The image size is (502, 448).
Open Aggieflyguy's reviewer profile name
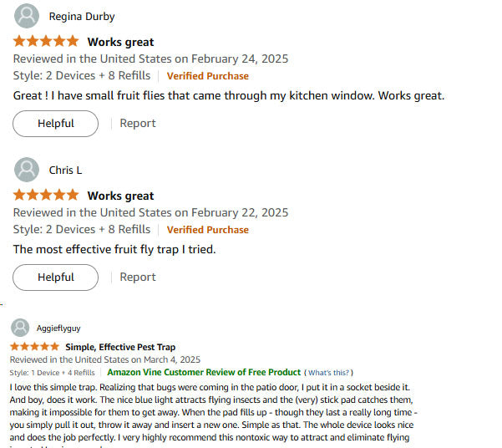pos(60,328)
